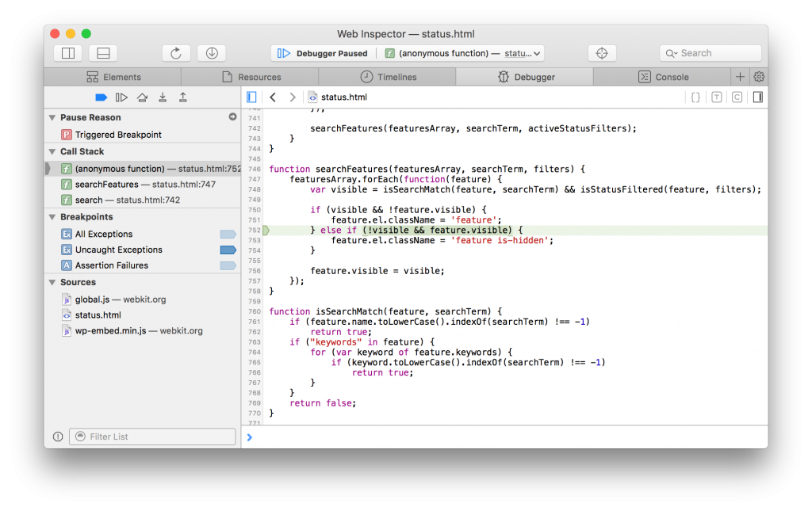Collapse the Sources section
The width and height of the screenshot is (812, 511).
click(x=52, y=282)
